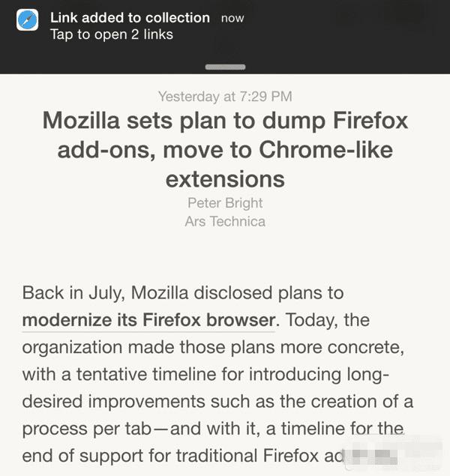Click headline line "add-ons, move to Chrome-like"

225,150
